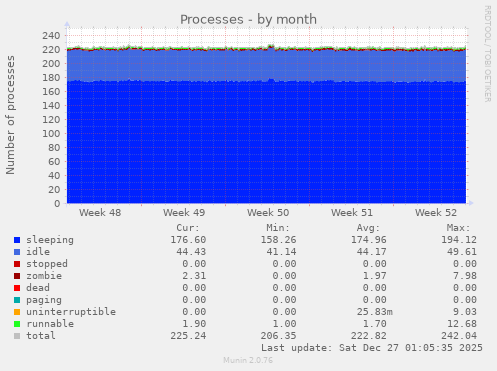This screenshot has height=371, width=497.
Task: Click zombie maximum value 7.98
Action: click(x=465, y=276)
